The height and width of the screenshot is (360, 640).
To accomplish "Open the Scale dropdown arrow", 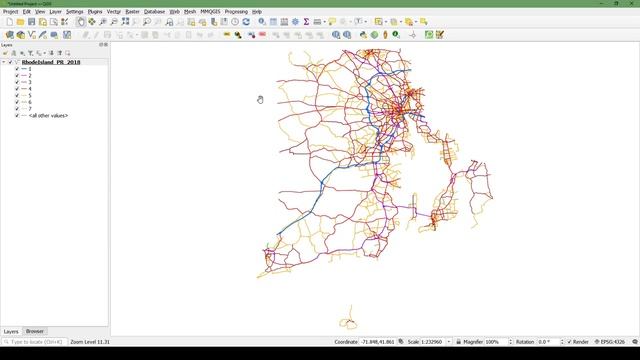I will pyautogui.click(x=449, y=342).
